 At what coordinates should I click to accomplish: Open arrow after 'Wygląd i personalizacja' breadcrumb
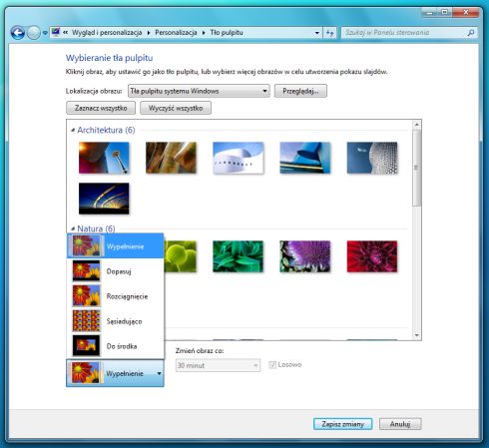pyautogui.click(x=149, y=33)
